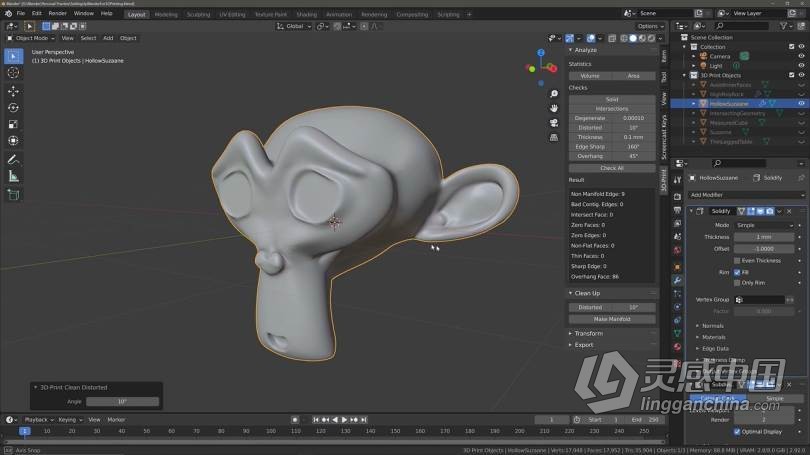Click the Intersections check button

[612, 109]
